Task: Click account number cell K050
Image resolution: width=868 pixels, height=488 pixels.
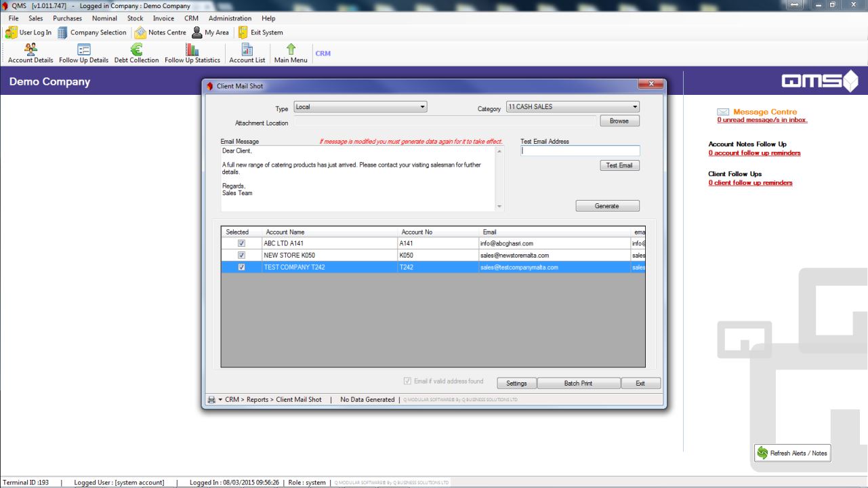Action: [438, 256]
